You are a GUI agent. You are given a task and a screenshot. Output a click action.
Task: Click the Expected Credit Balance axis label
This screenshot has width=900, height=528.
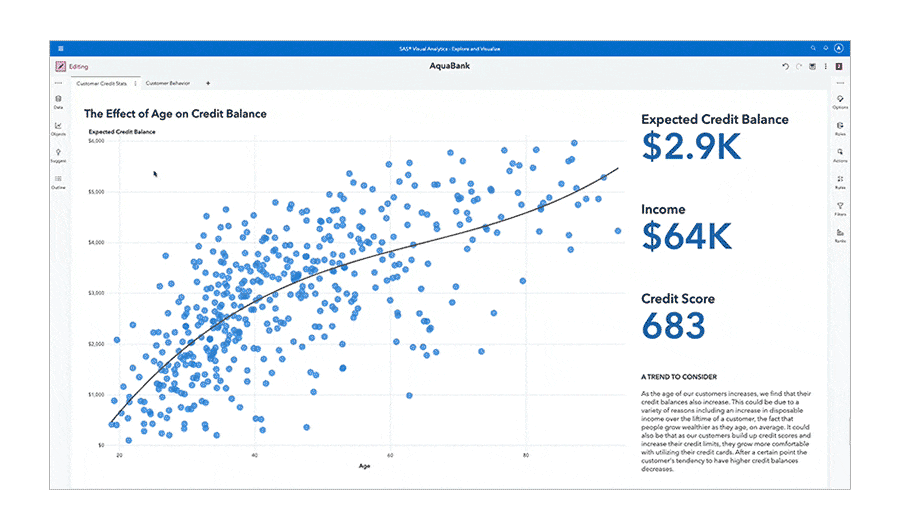[122, 131]
